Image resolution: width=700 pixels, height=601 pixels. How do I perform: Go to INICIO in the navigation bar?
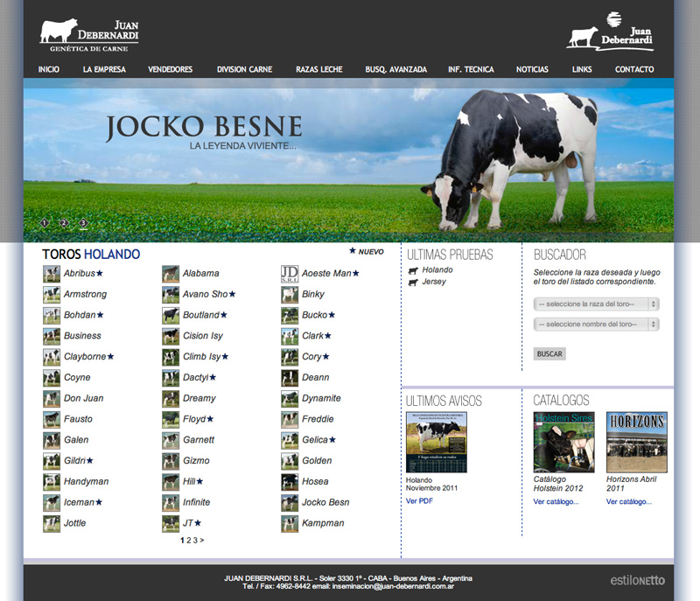tap(49, 70)
